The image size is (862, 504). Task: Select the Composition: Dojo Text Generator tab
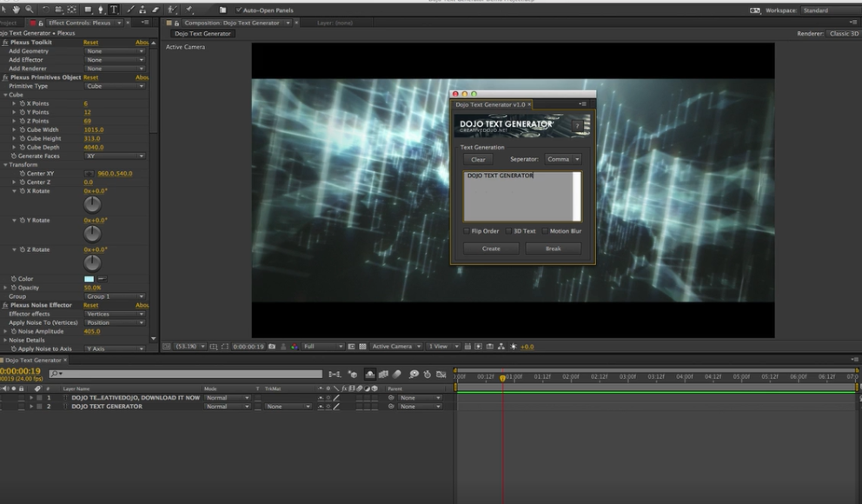point(232,23)
